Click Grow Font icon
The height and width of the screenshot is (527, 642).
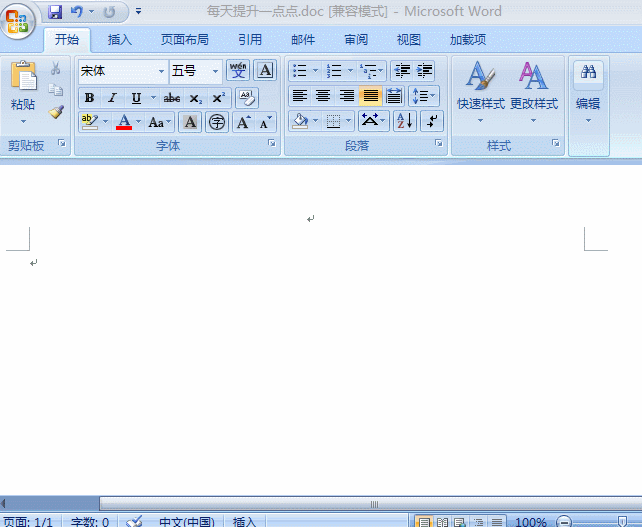tap(244, 122)
